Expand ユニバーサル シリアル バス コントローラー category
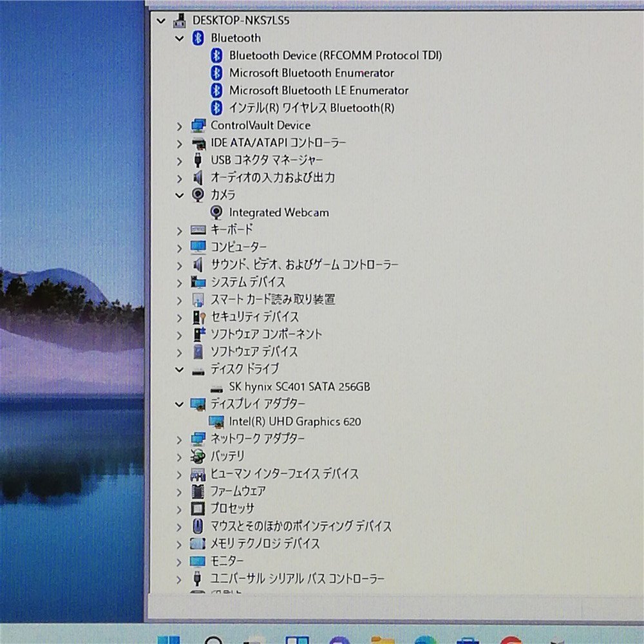644x644 pixels. (179, 580)
